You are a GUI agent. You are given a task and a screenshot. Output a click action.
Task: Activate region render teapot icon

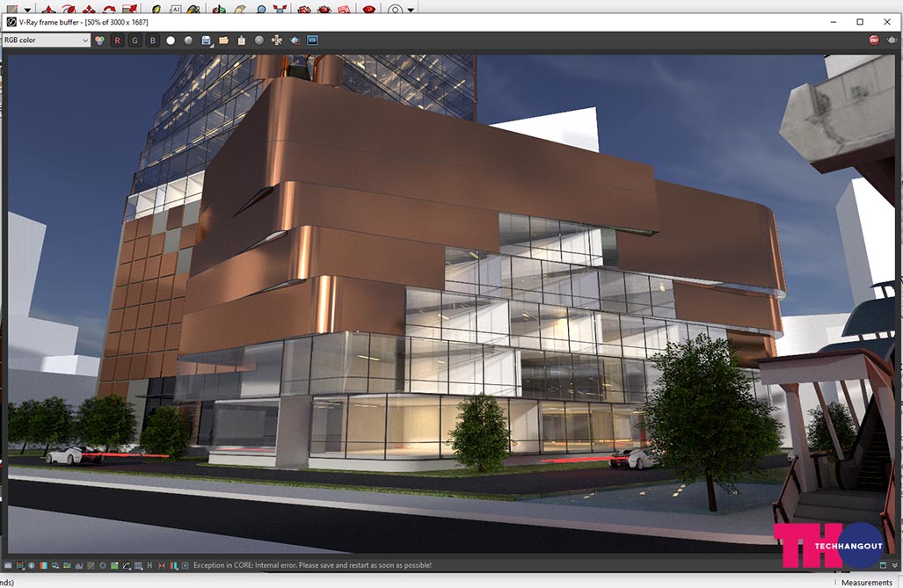click(x=295, y=40)
